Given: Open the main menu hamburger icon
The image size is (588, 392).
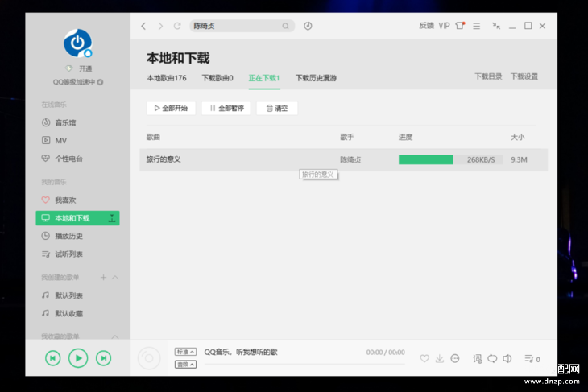Looking at the screenshot, I should (x=477, y=26).
